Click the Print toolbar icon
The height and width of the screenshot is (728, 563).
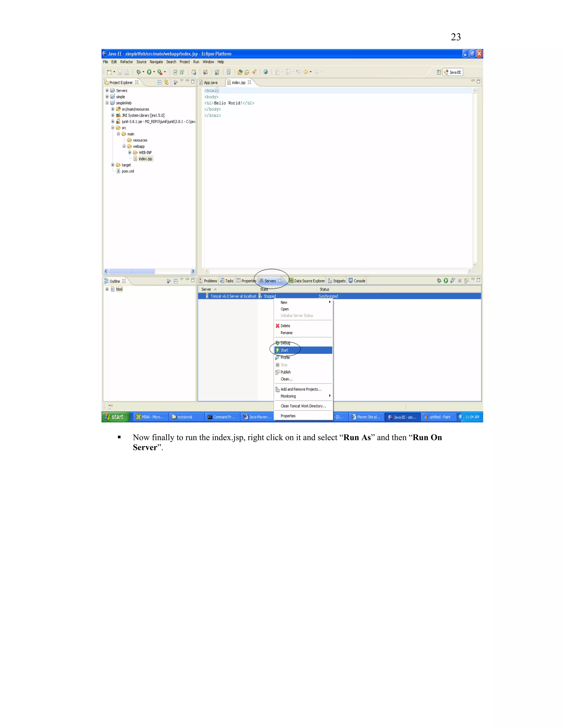tap(127, 72)
